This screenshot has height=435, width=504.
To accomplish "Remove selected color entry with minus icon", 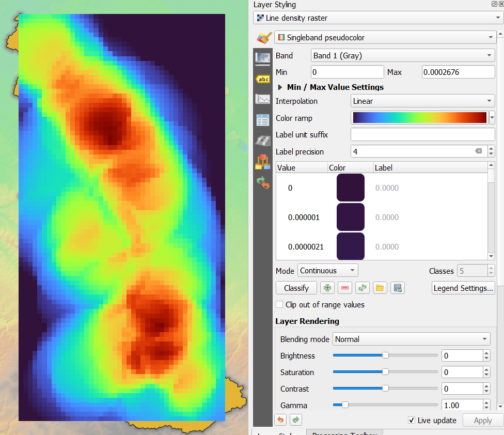I will [344, 288].
